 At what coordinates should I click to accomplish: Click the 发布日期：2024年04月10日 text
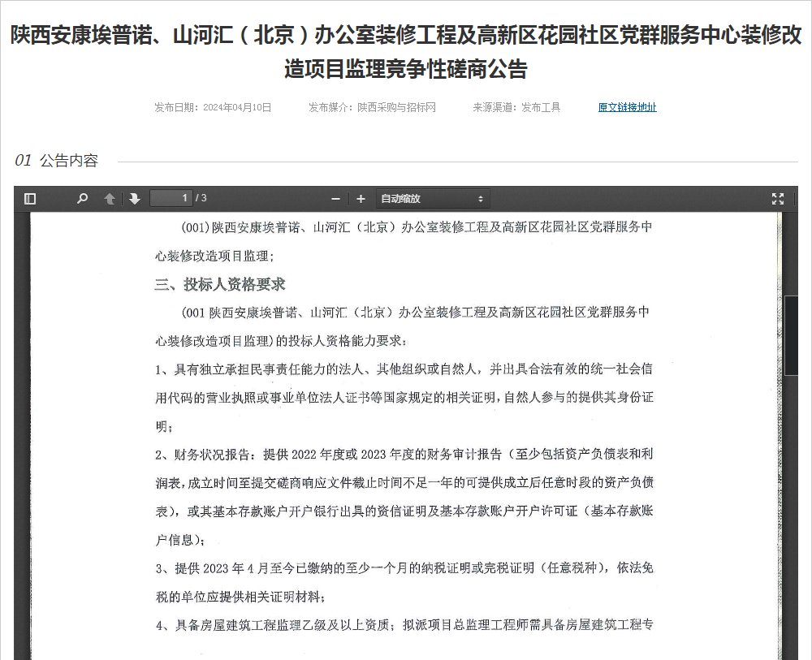[212, 107]
